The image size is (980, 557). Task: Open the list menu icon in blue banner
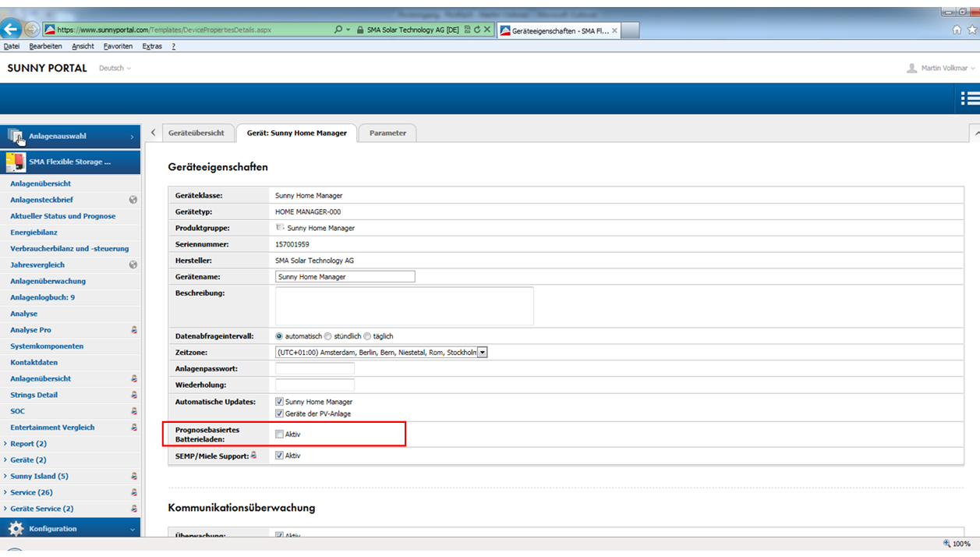pos(970,98)
